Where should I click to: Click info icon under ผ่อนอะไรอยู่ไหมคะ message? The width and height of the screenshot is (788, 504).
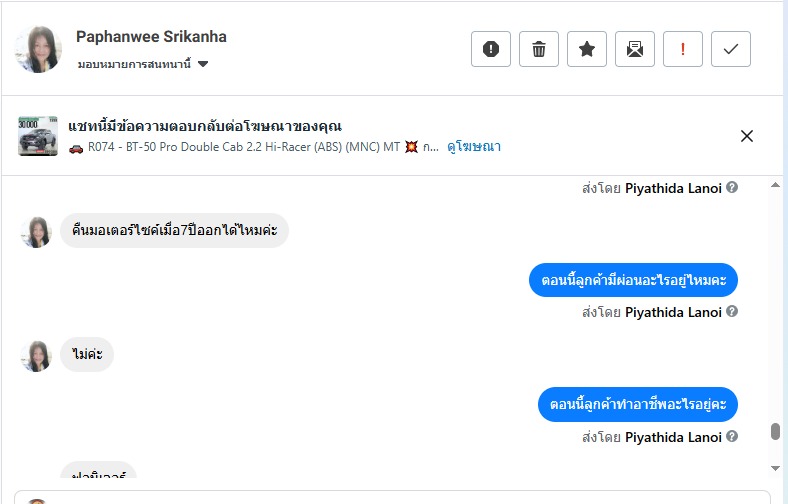pyautogui.click(x=732, y=312)
